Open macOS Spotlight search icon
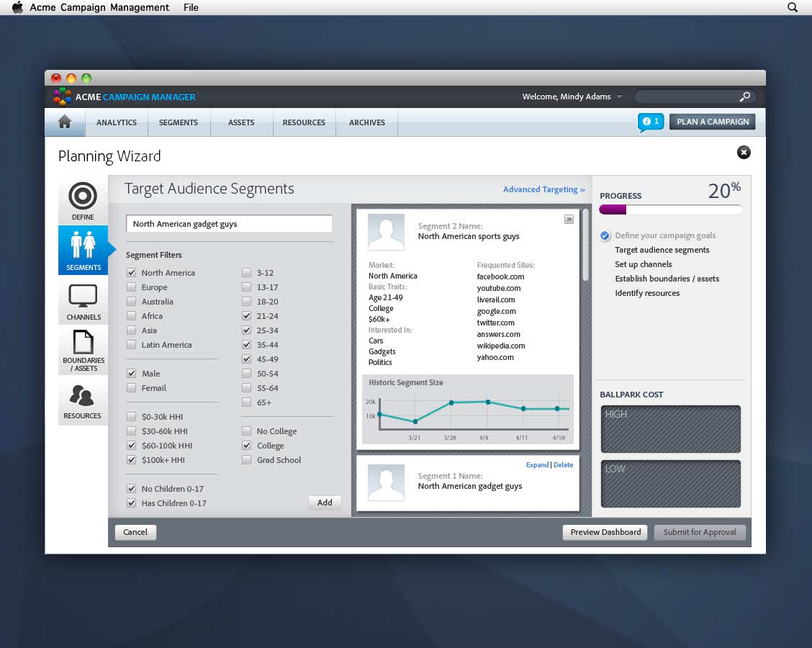Screen dimensions: 812x648 793,7
